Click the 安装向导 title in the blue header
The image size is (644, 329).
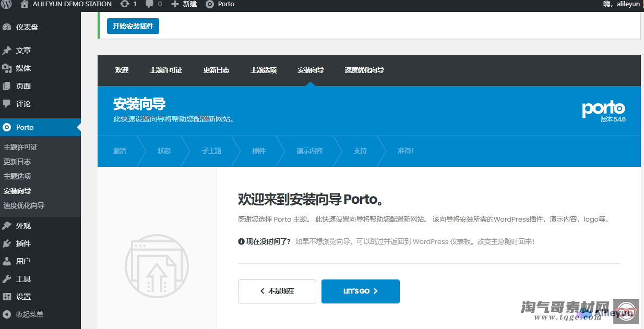(x=139, y=104)
